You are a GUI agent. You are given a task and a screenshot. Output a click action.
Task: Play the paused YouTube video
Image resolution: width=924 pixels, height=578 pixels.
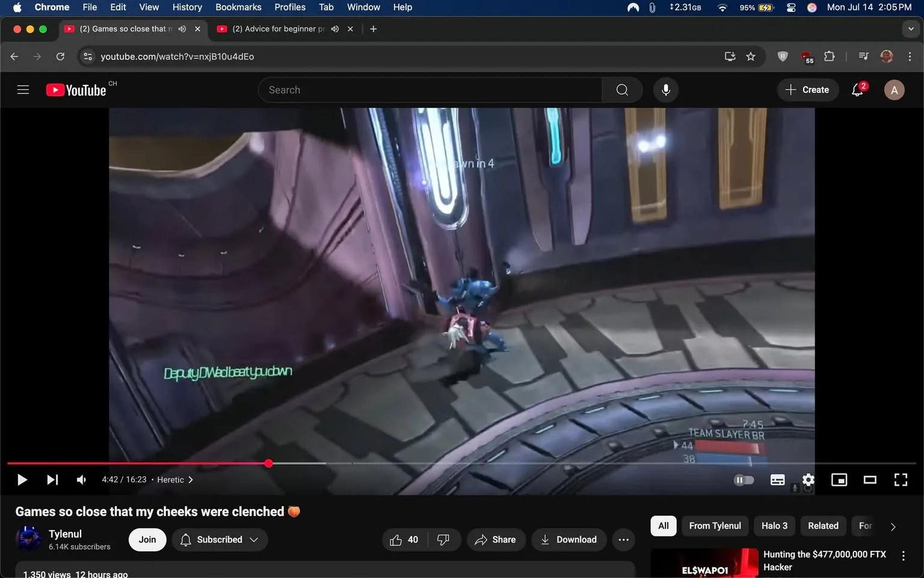pos(22,480)
